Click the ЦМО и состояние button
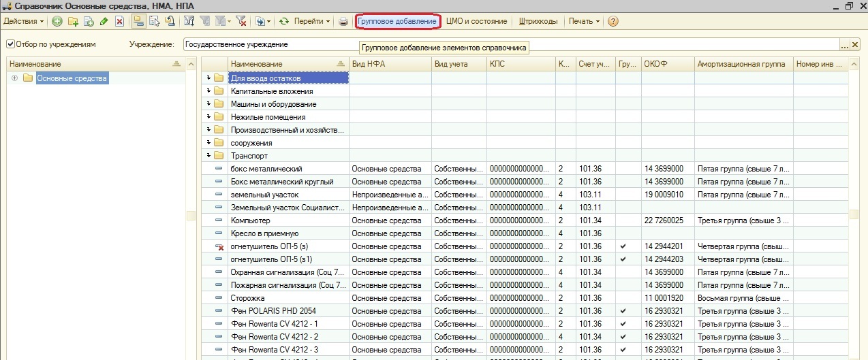The image size is (868, 360). [477, 21]
